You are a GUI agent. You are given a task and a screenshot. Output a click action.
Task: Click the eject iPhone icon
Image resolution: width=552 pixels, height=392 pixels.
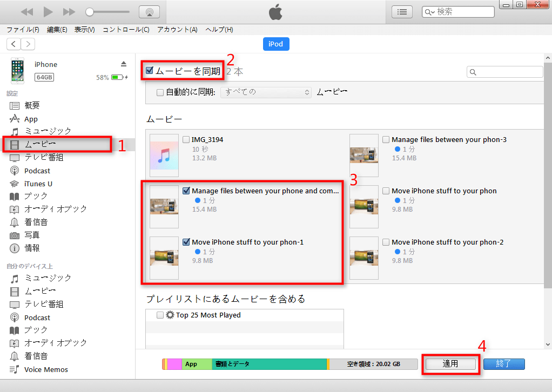[124, 64]
